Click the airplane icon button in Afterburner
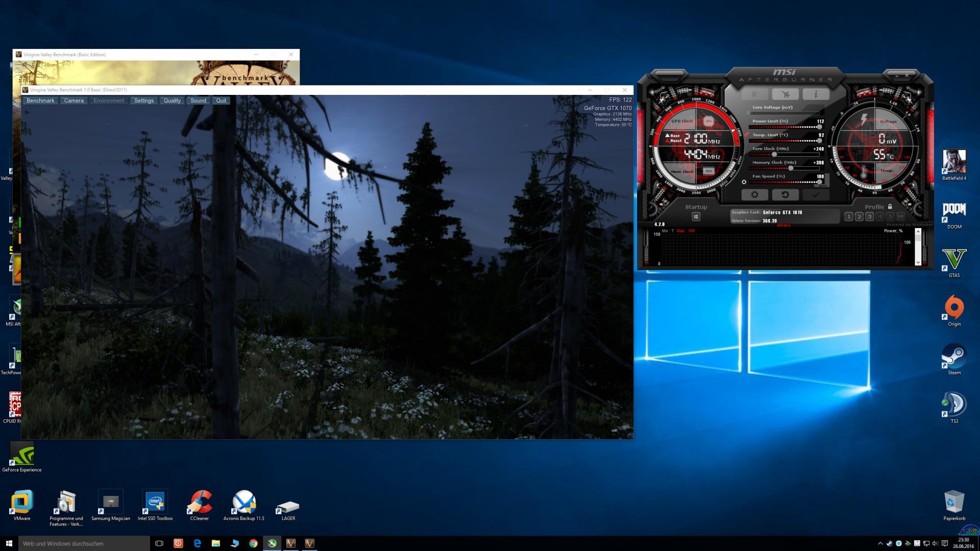 click(785, 94)
